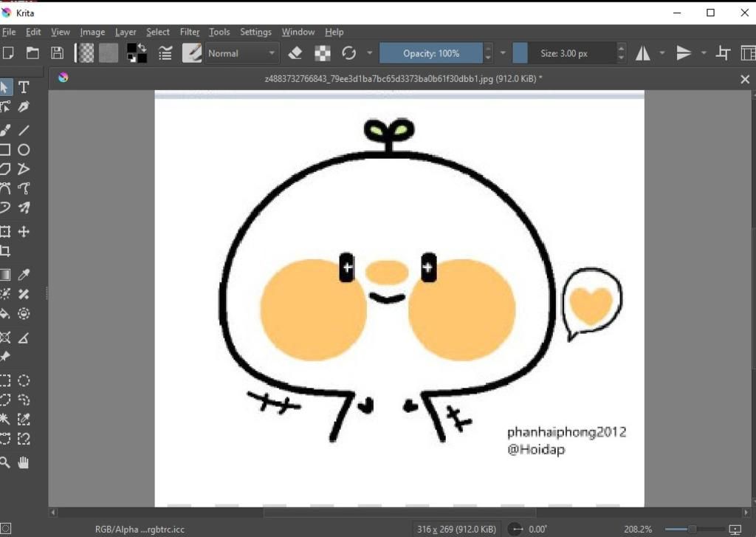Screen dimensions: 756x537
Task: Select the Color Sampler eyedropper tool
Action: coord(24,275)
